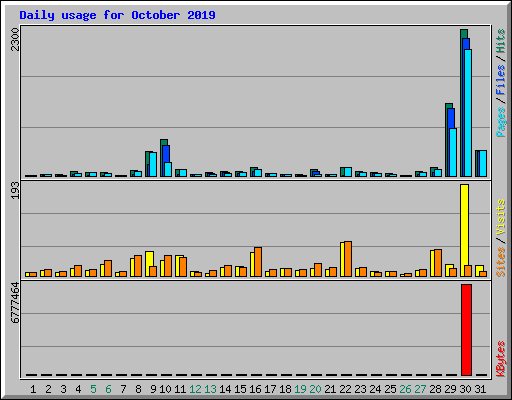
Task: Click the yellow "Visits" legend label
Action: click(x=501, y=217)
